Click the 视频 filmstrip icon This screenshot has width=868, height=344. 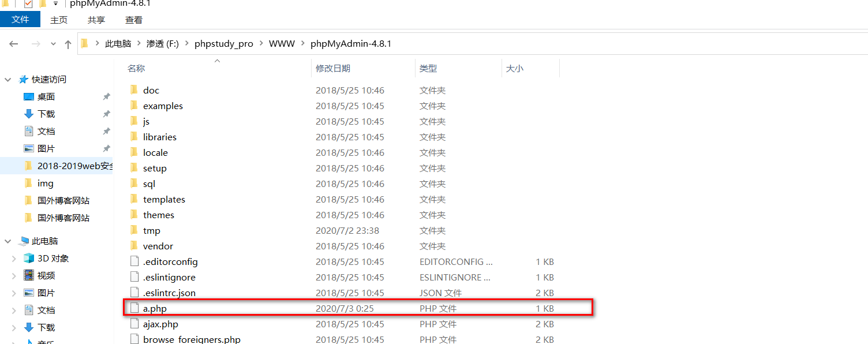coord(29,275)
